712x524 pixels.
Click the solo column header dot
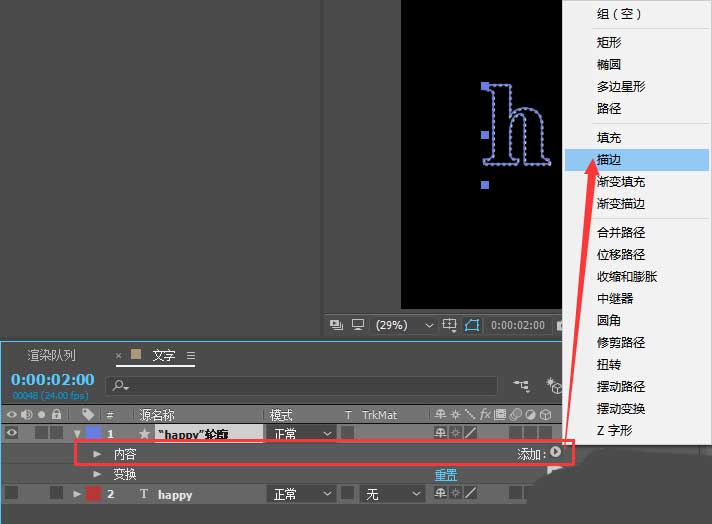[42, 414]
